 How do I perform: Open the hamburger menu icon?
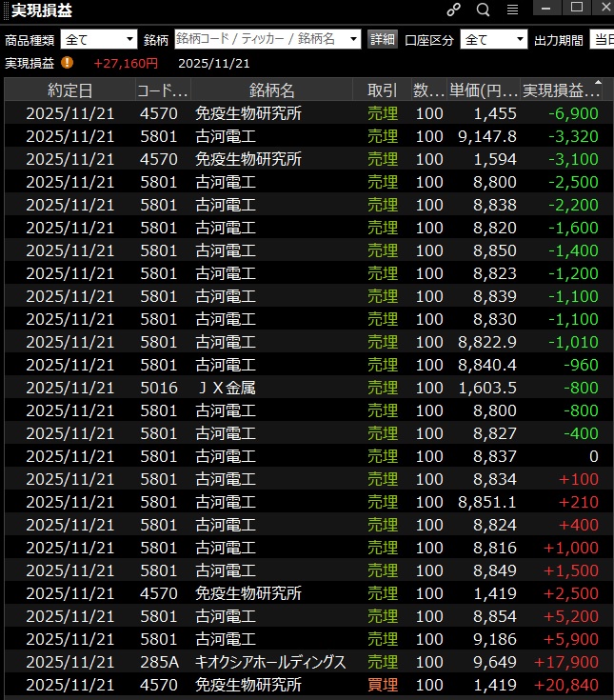(512, 10)
